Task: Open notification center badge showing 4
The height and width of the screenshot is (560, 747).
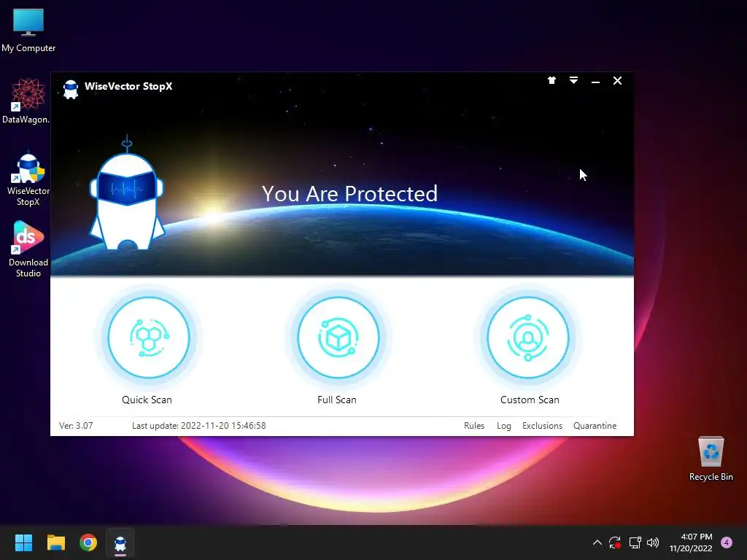Action: 727,542
